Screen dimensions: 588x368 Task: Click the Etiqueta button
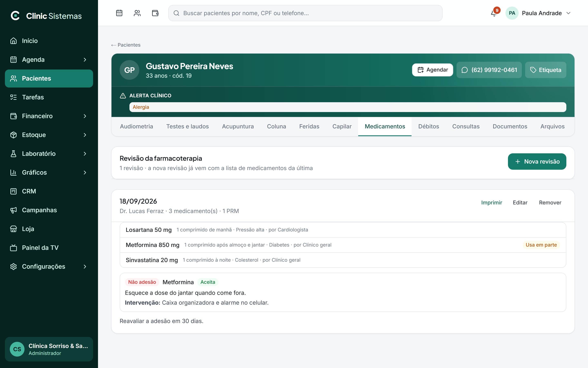(x=546, y=70)
